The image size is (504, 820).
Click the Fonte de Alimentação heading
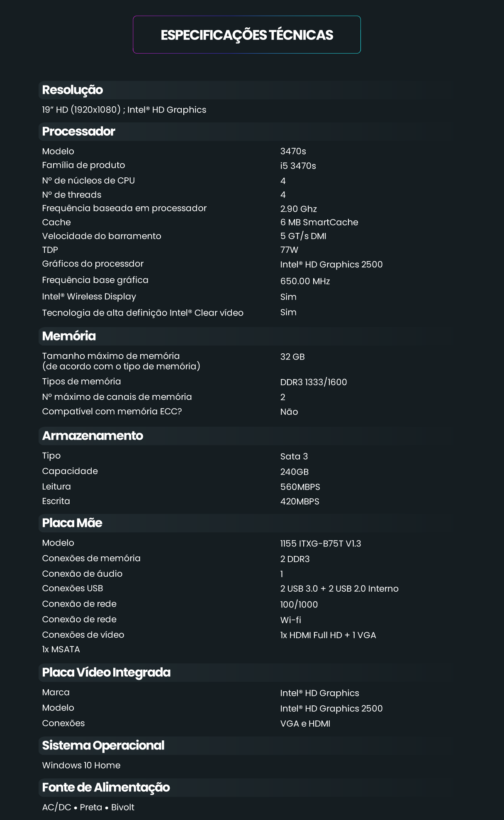point(106,787)
